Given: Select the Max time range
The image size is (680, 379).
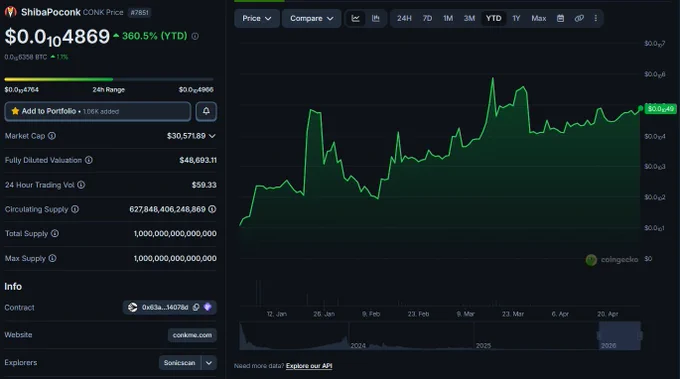Looking at the screenshot, I should pyautogui.click(x=539, y=18).
